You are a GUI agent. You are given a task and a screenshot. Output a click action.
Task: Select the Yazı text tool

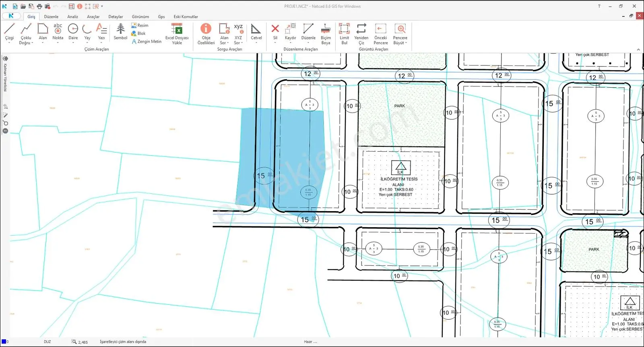(x=101, y=32)
